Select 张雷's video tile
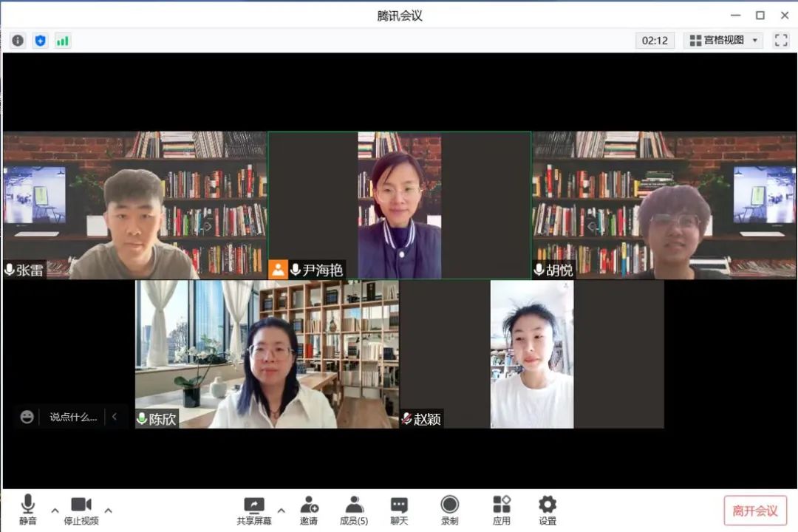Image resolution: width=798 pixels, height=532 pixels. [x=135, y=205]
